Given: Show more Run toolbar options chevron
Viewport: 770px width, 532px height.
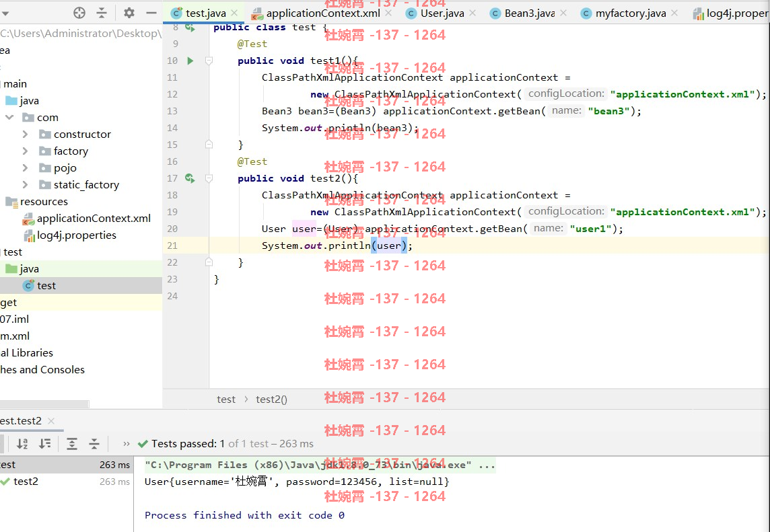Looking at the screenshot, I should (x=127, y=444).
